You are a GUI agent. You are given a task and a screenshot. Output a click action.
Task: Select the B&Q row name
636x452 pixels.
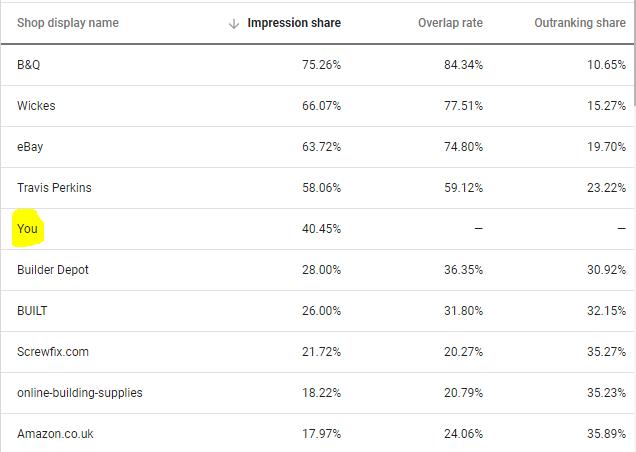click(30, 65)
